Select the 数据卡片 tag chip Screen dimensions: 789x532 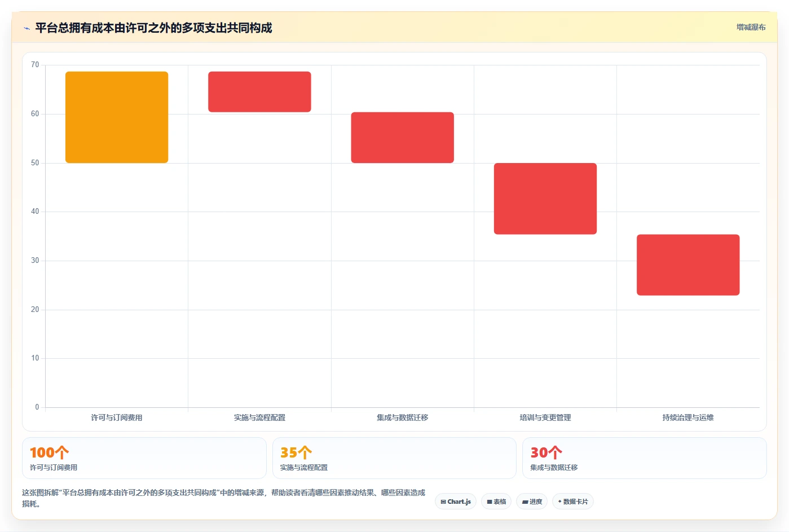[573, 502]
